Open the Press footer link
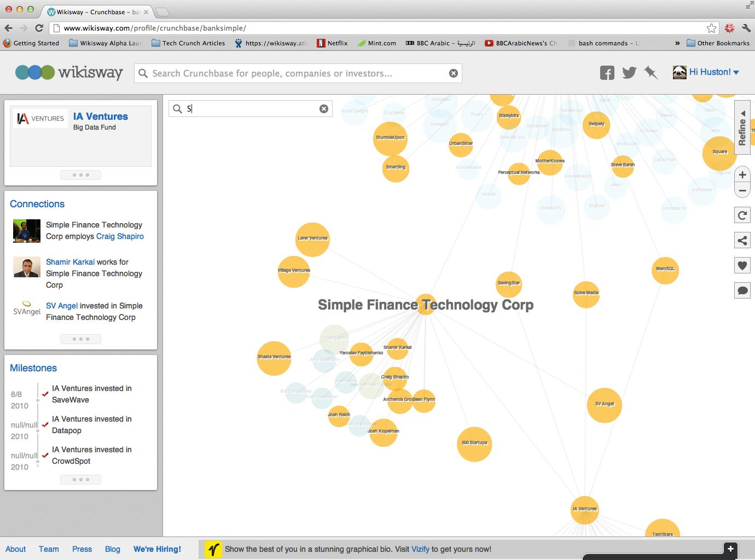The image size is (755, 560). click(82, 549)
